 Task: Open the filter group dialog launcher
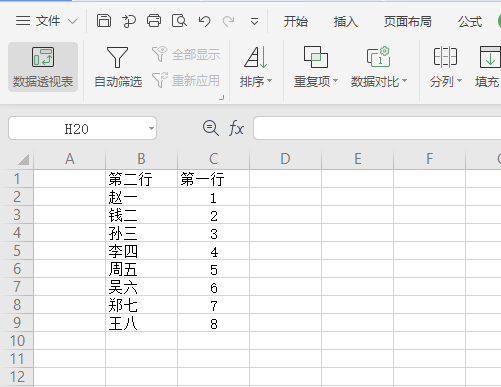point(221,97)
